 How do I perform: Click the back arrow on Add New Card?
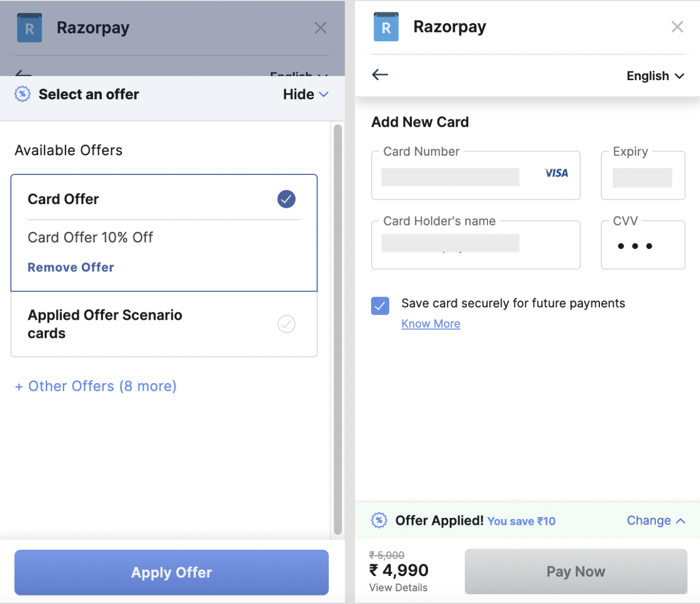[x=380, y=75]
